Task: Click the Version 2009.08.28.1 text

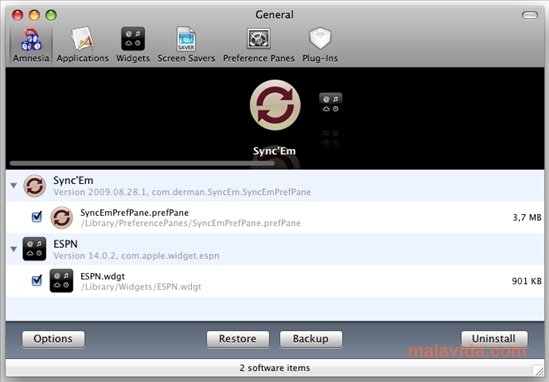Action: coord(100,192)
